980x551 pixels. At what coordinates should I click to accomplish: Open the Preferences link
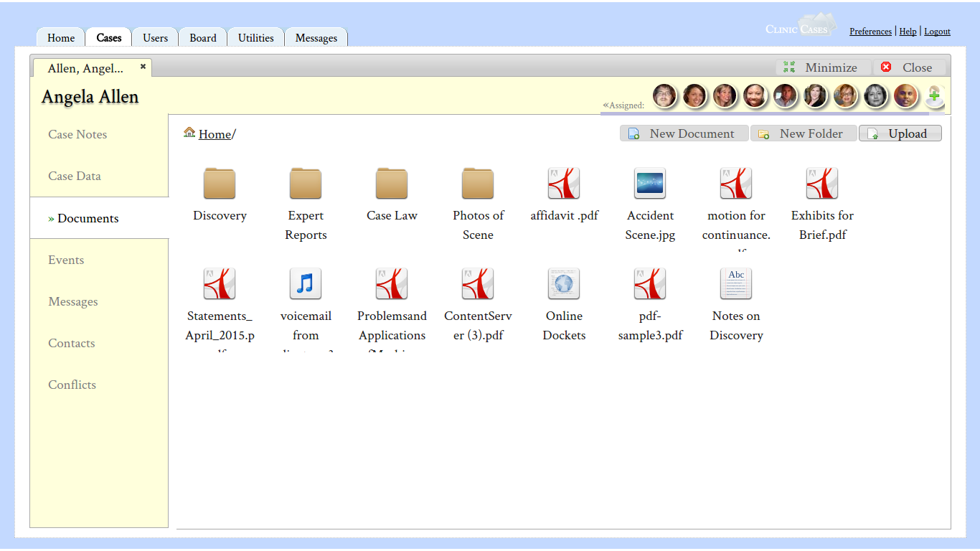pos(870,32)
